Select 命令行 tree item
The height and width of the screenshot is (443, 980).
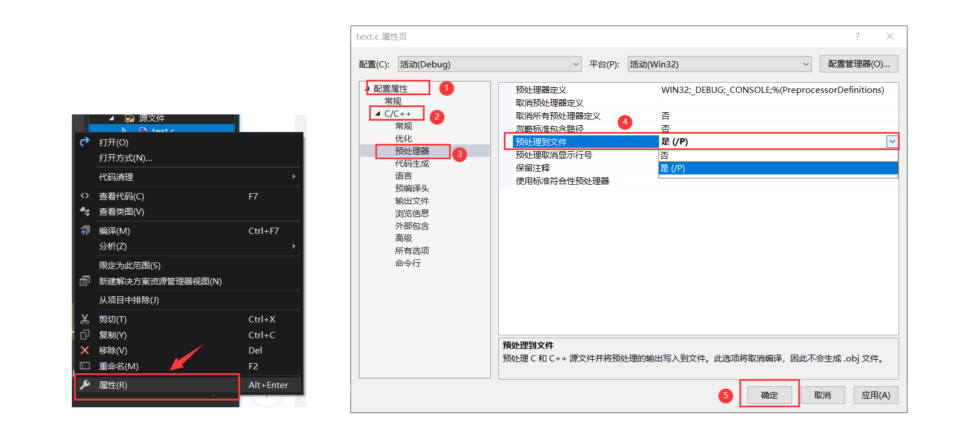pos(408,263)
